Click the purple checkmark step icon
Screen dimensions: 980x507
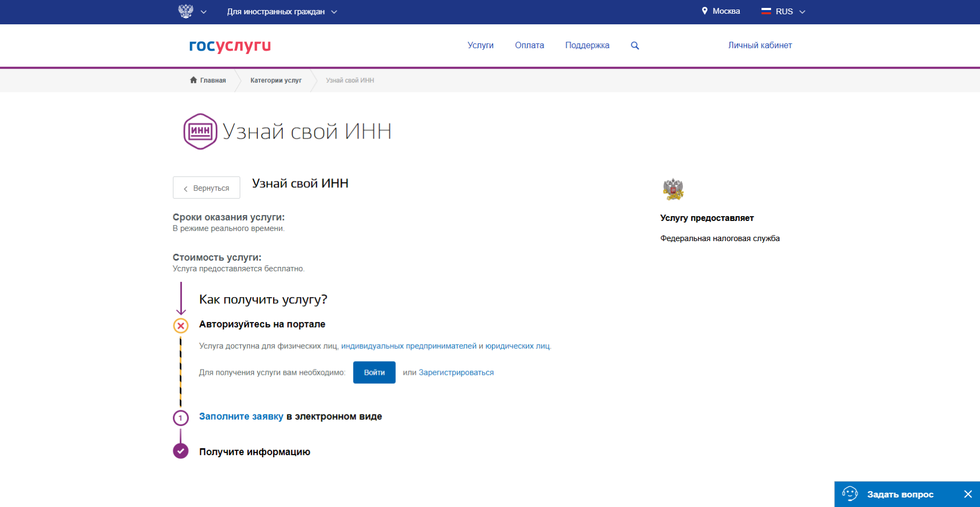180,451
